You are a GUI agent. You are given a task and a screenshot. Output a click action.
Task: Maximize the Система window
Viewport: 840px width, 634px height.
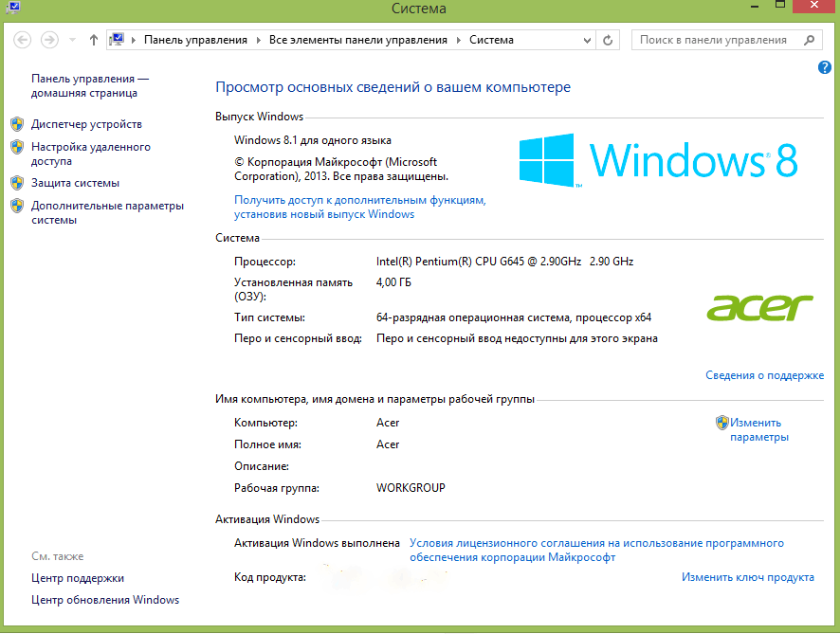780,6
